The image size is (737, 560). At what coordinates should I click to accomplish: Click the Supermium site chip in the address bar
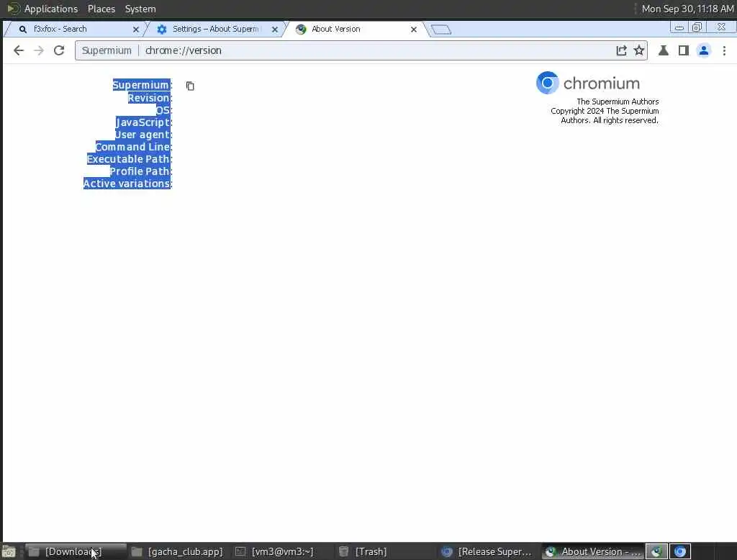[x=107, y=50]
